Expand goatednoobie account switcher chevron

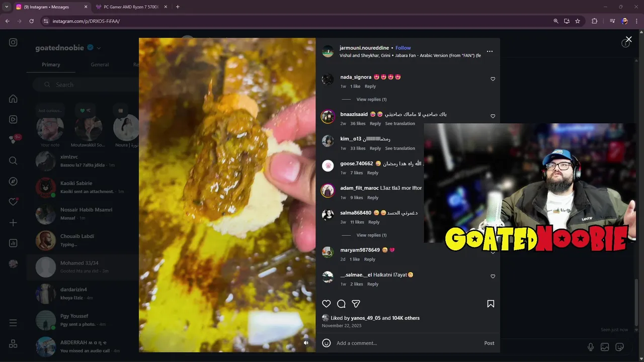[x=99, y=48]
